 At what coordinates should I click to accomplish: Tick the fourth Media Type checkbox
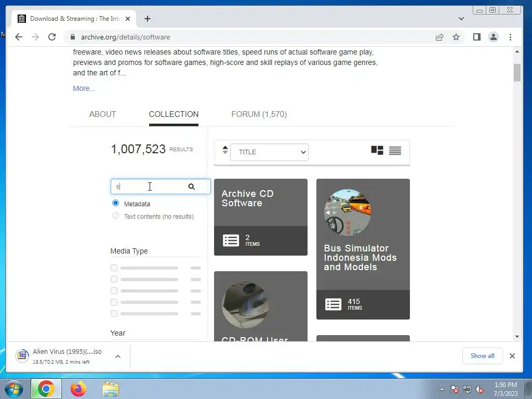click(114, 302)
